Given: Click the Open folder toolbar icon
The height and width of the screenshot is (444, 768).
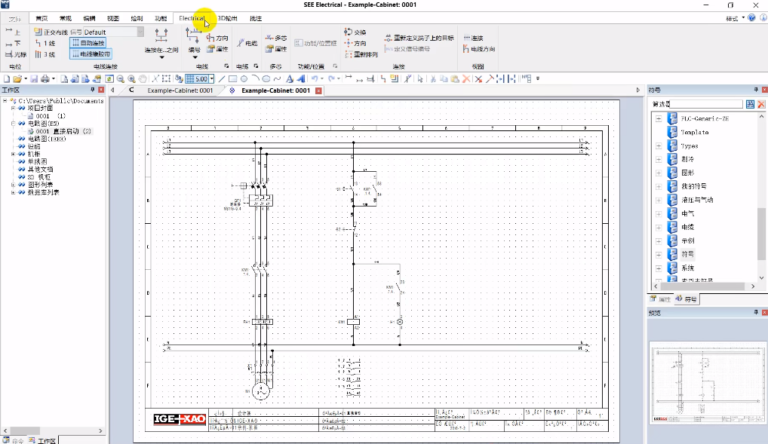Looking at the screenshot, I should [18, 79].
